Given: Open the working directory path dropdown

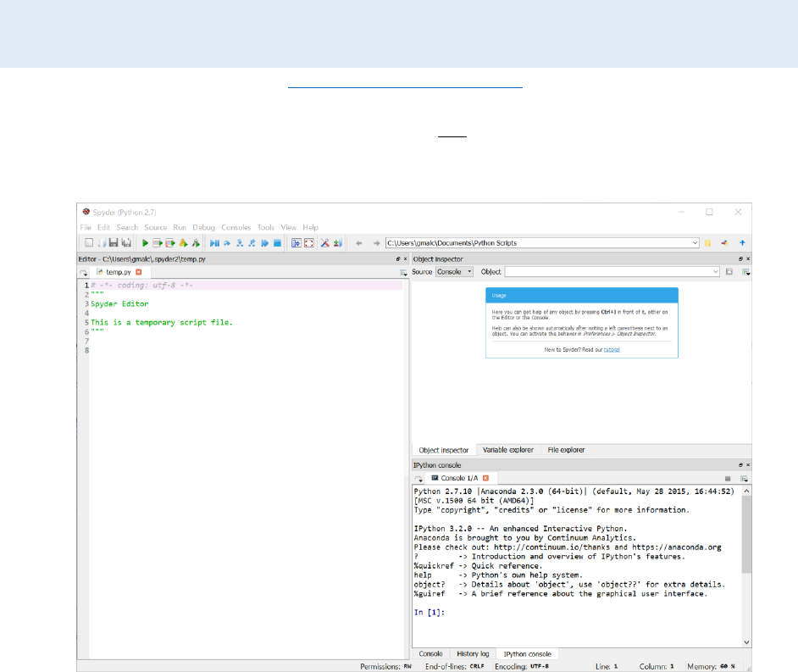Looking at the screenshot, I should pyautogui.click(x=695, y=243).
